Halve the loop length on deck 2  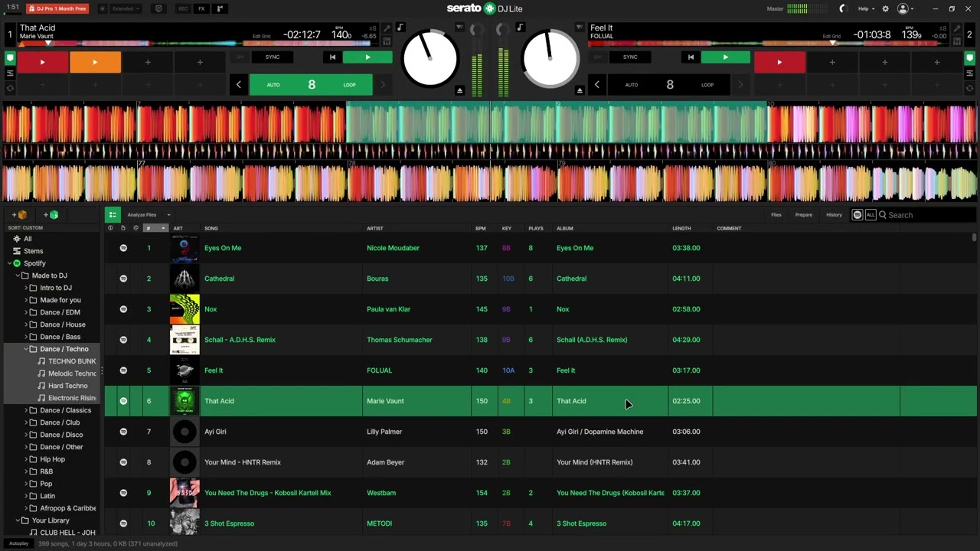coord(597,85)
